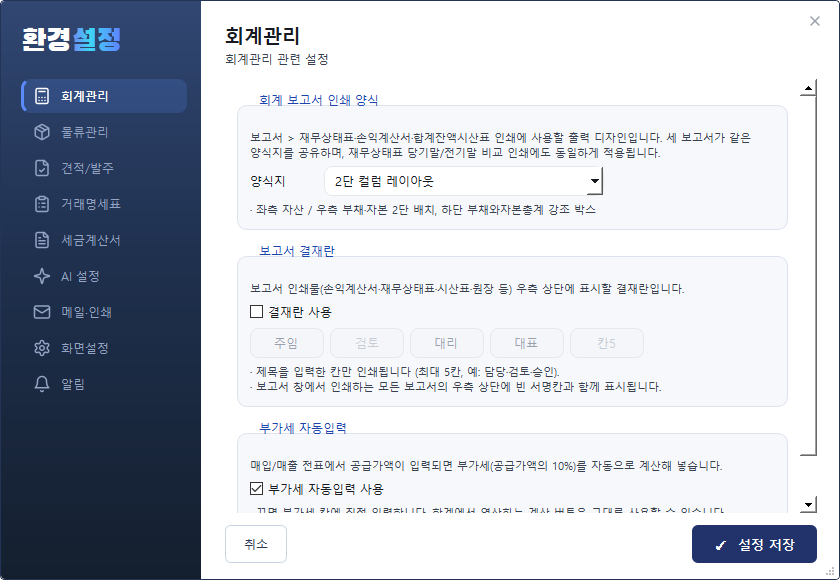Click the 부가세 자동입력 section heading
Screen dimensions: 840x580
(x=303, y=427)
